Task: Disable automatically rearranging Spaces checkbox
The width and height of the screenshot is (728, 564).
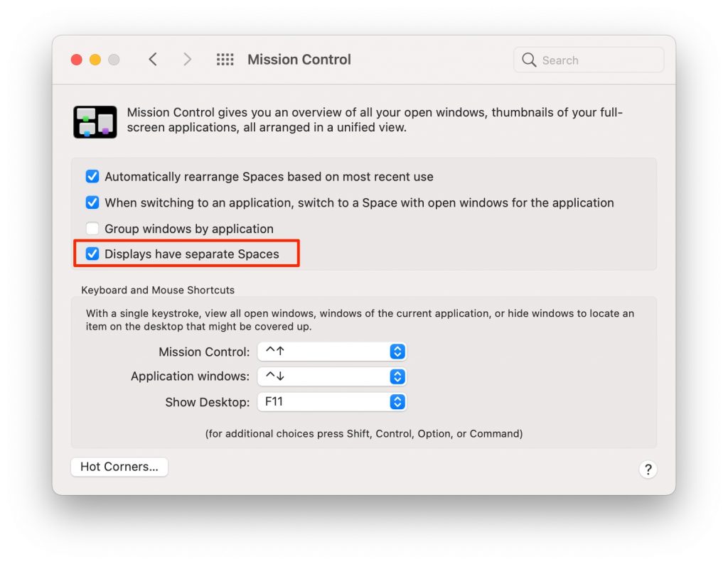Action: 92,176
